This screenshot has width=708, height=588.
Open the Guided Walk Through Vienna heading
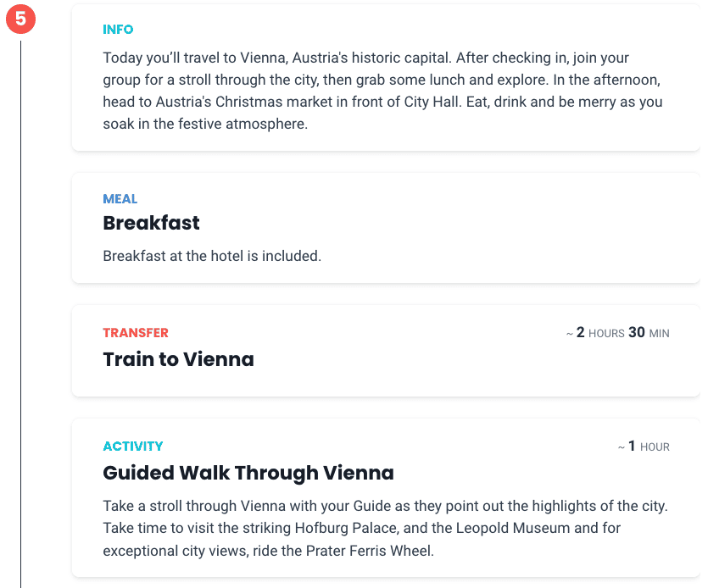248,473
